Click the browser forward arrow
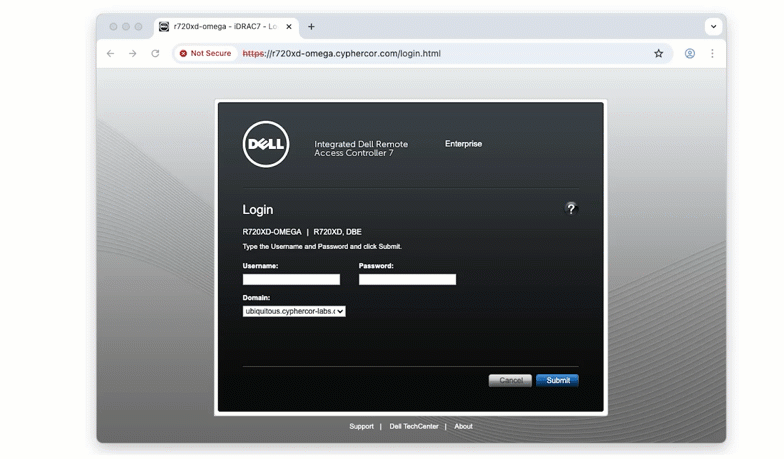Viewport: 784px width, 459px height. [133, 54]
